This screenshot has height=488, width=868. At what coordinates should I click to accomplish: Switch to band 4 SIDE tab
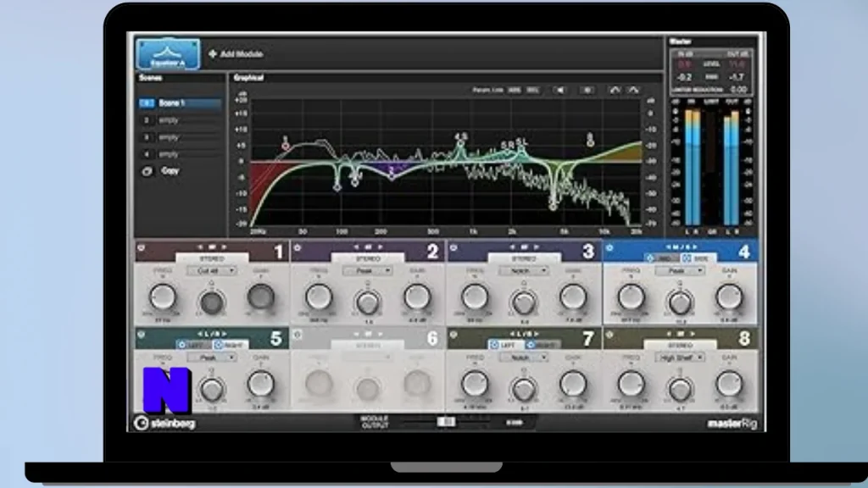698,258
